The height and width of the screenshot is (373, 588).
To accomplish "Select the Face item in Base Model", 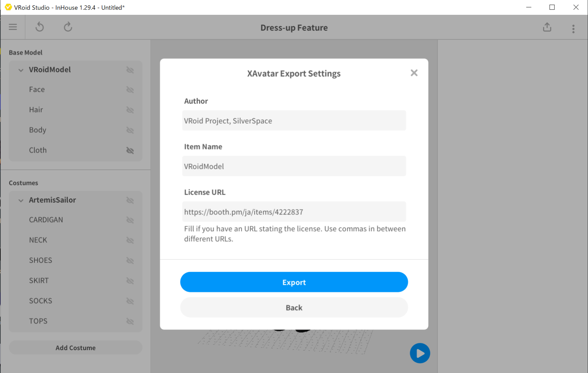I will 37,89.
